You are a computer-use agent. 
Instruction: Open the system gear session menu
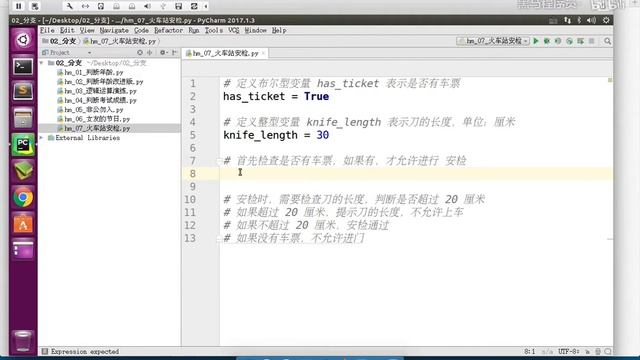point(606,20)
